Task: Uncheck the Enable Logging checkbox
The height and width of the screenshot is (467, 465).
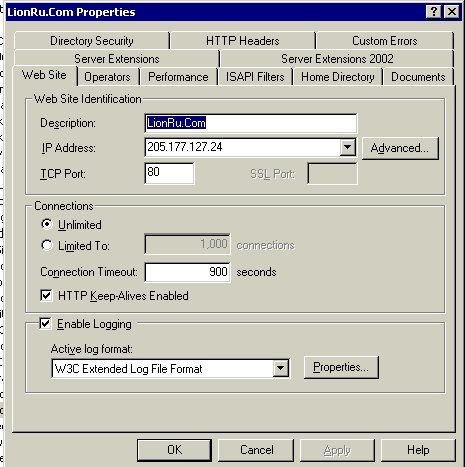Action: click(x=45, y=324)
